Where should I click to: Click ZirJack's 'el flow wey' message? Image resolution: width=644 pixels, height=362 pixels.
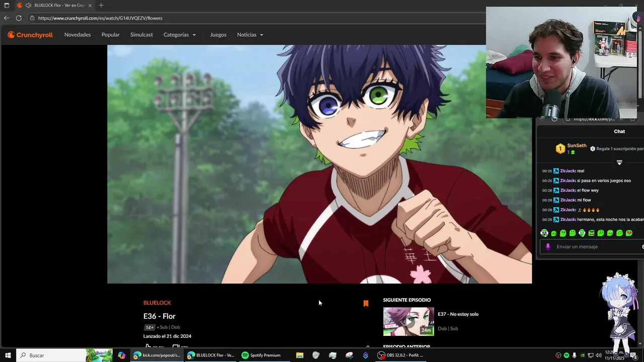point(571,191)
